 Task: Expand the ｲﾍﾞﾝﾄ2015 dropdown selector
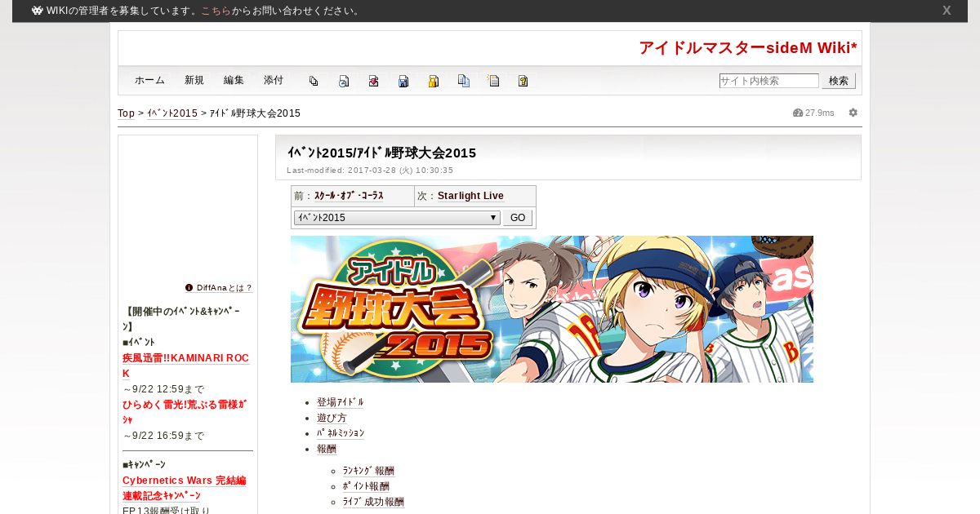397,218
